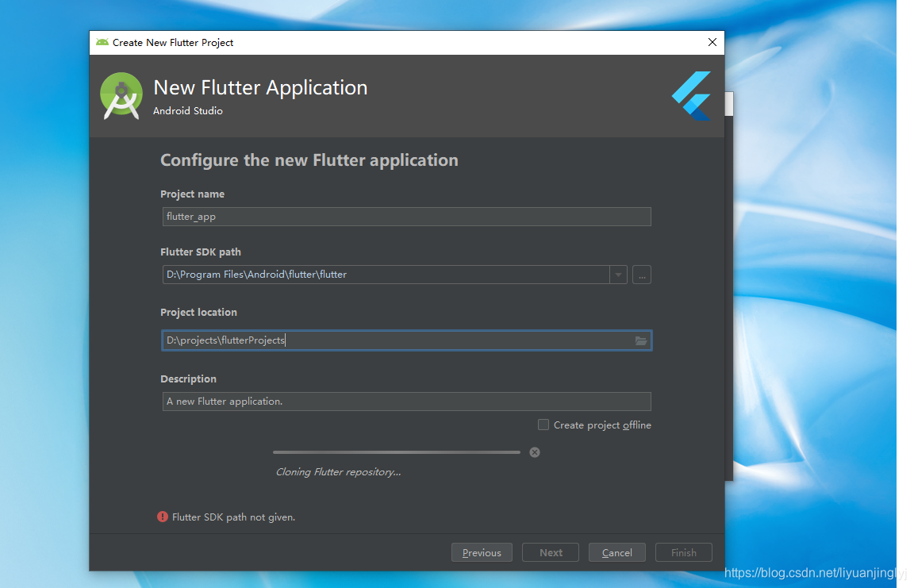Click the Flutter SDK path text field
The image size is (914, 588).
(x=386, y=275)
